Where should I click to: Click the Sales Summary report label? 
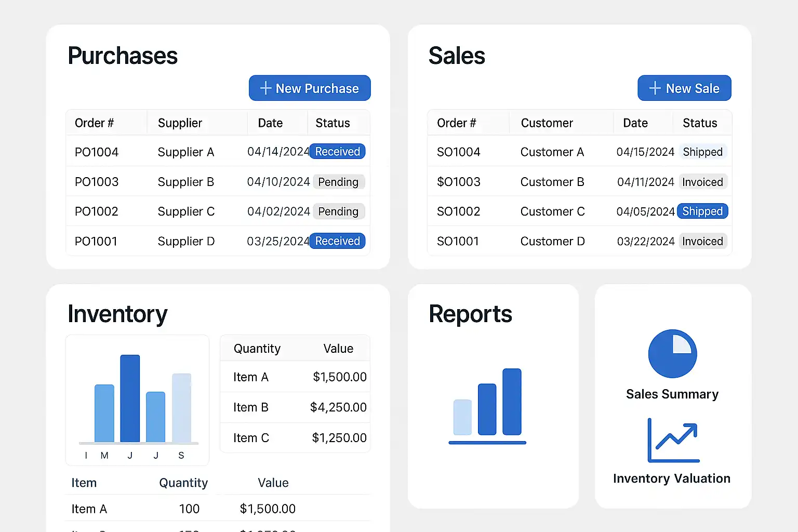pyautogui.click(x=672, y=394)
